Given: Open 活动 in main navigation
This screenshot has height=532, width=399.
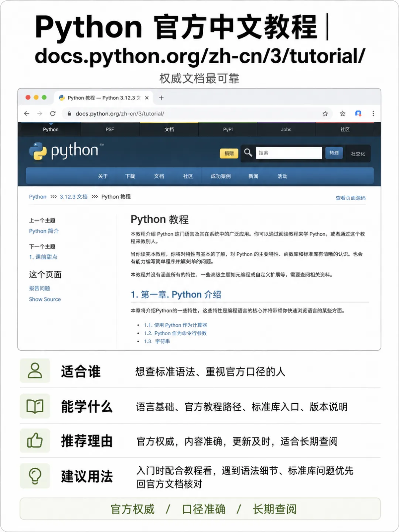Looking at the screenshot, I should pos(283,176).
